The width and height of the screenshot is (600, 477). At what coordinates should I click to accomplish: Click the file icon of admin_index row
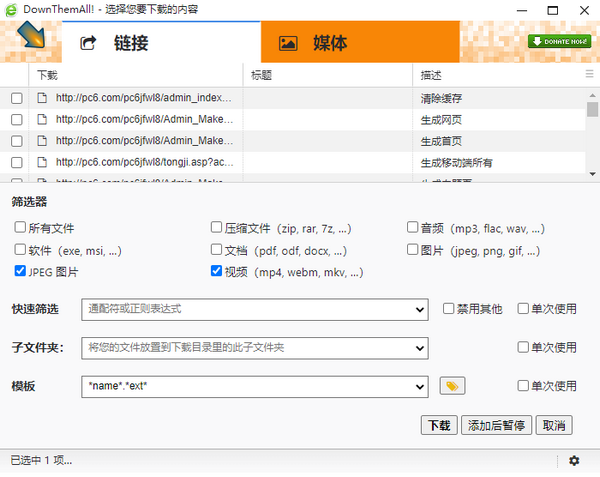point(42,98)
